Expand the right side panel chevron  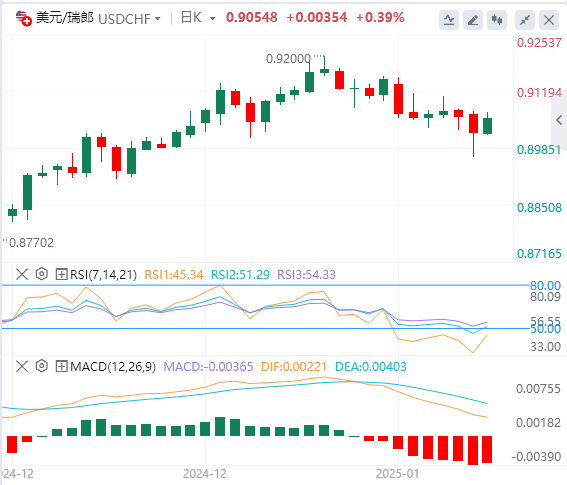[559, 120]
